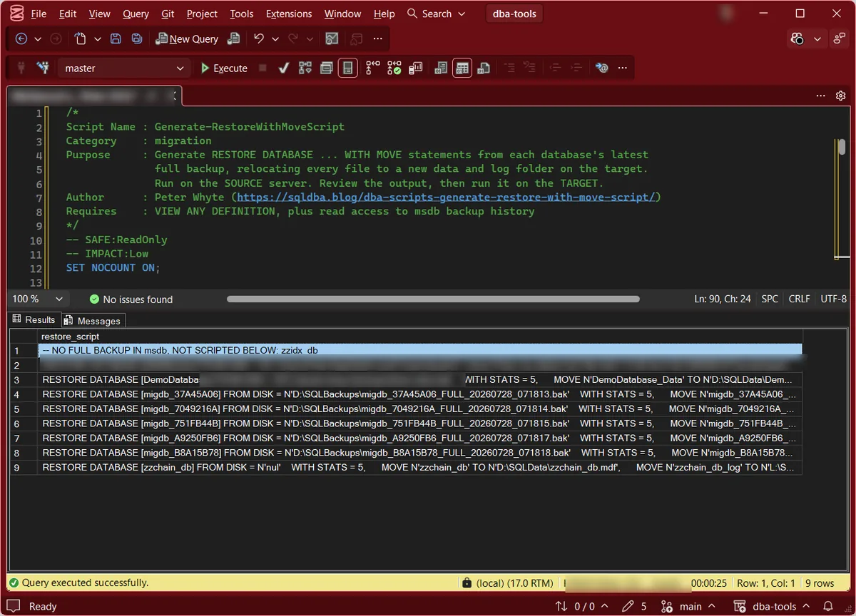This screenshot has width=856, height=616.
Task: Click the restore_script column header
Action: pos(420,336)
